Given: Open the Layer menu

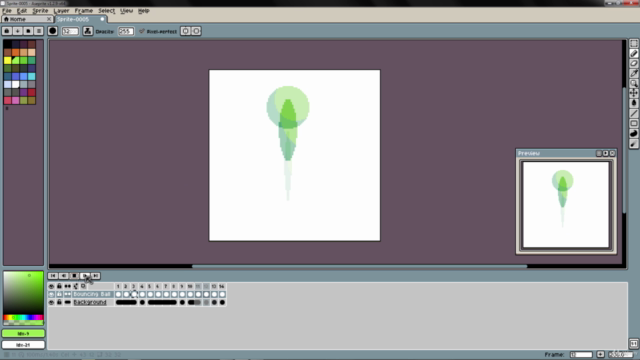Looking at the screenshot, I should pyautogui.click(x=62, y=11).
